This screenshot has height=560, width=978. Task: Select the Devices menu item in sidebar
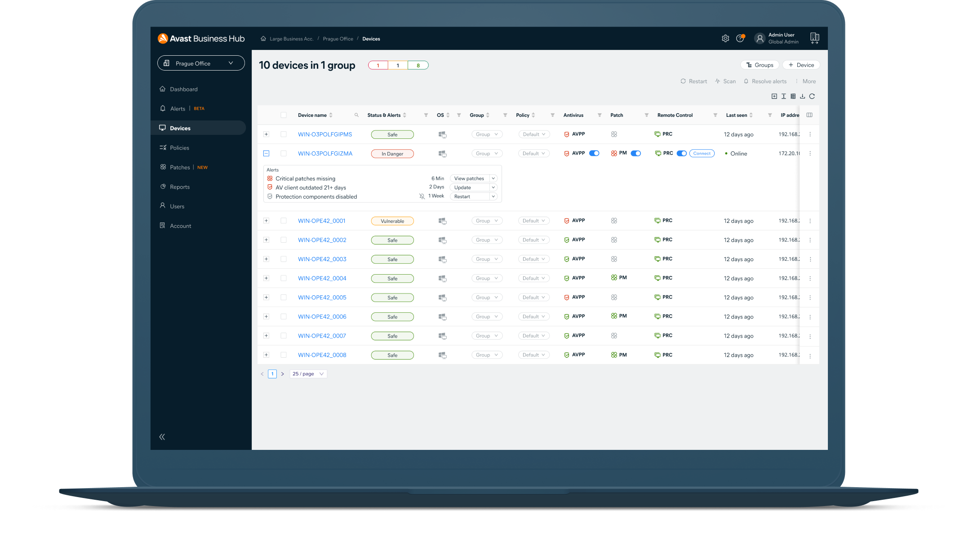click(180, 128)
